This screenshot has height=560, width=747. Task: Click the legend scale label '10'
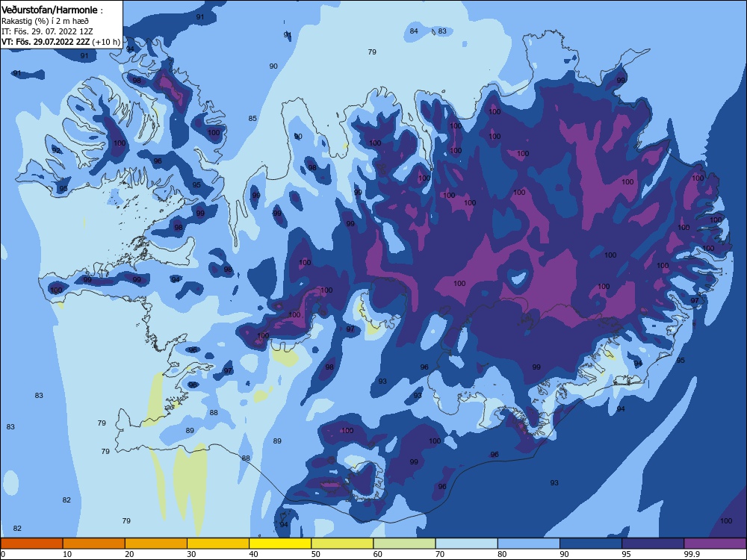click(x=67, y=554)
